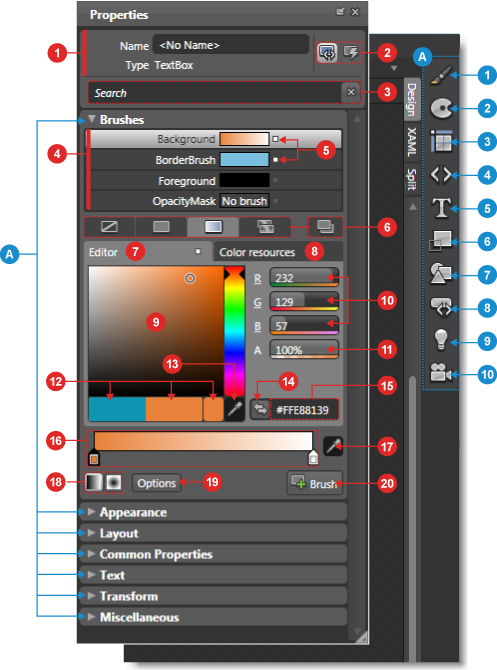This screenshot has height=670, width=497.
Task: Jump to Layout grid icon in sidebar
Action: pyautogui.click(x=441, y=141)
